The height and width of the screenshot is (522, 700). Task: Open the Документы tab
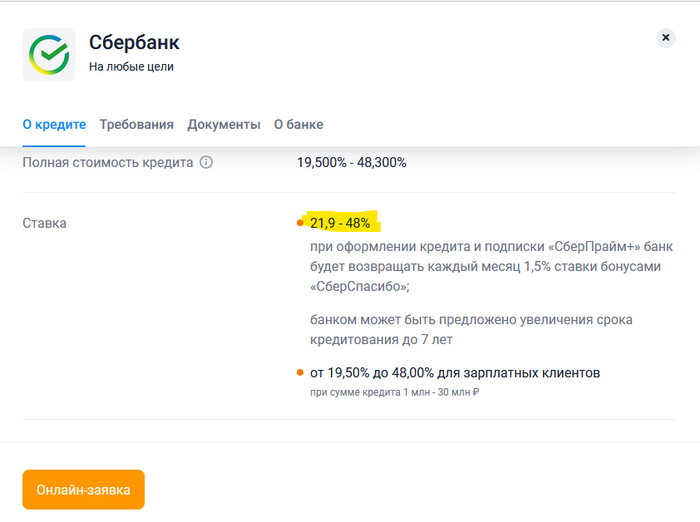click(224, 125)
